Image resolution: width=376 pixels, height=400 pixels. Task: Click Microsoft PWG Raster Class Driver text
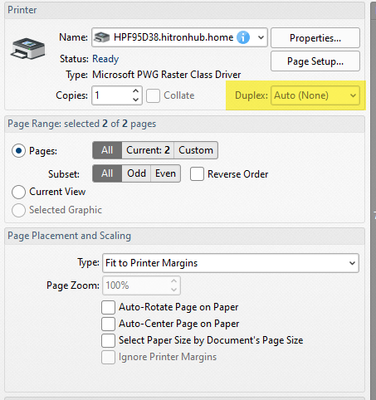[x=166, y=74]
